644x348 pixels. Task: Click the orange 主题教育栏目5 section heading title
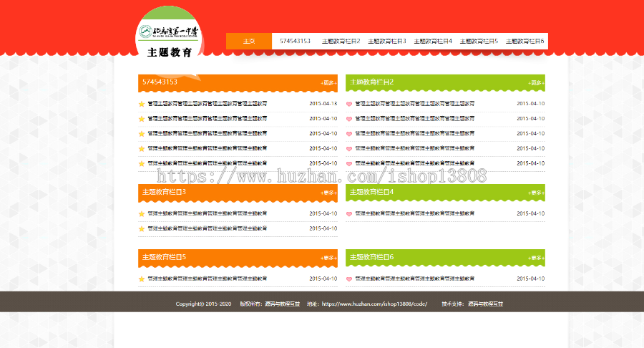pyautogui.click(x=164, y=257)
